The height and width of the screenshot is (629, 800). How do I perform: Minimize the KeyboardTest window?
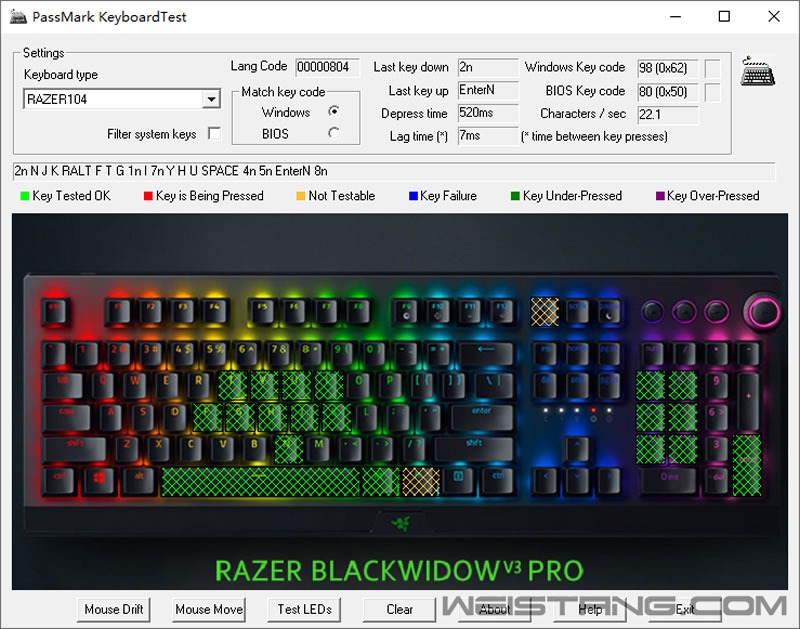click(x=676, y=16)
